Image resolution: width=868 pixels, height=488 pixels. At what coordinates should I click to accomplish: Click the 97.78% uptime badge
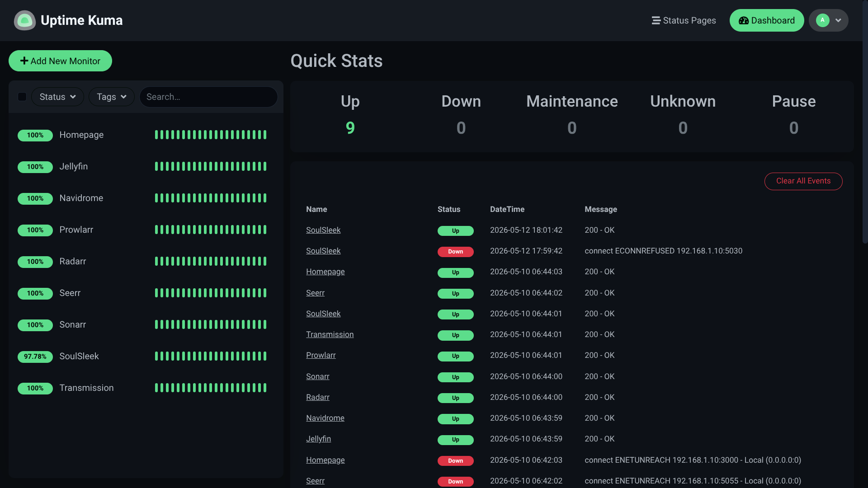(35, 357)
